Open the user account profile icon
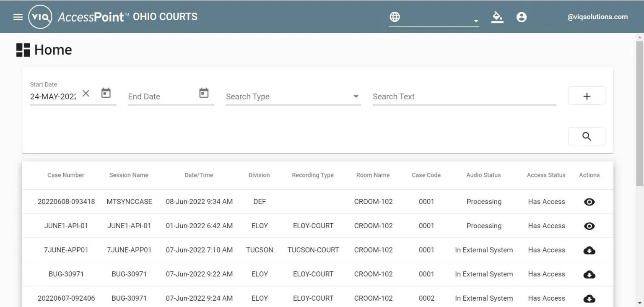The width and height of the screenshot is (644, 307). tap(522, 17)
